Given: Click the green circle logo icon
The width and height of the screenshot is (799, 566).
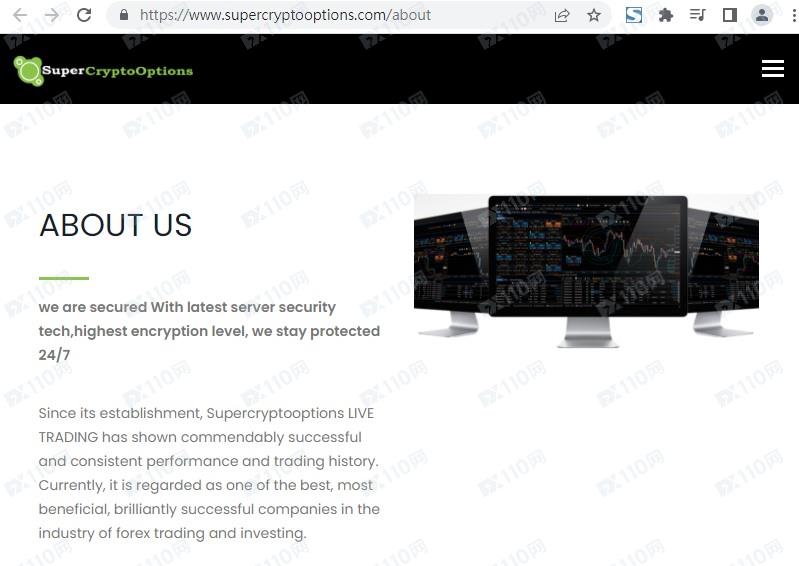Looking at the screenshot, I should click(x=28, y=71).
